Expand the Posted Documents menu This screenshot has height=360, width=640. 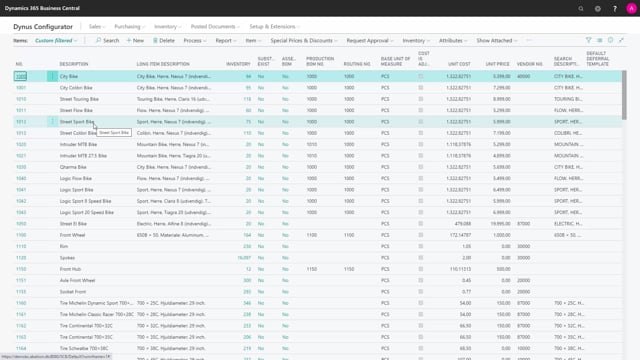click(215, 27)
